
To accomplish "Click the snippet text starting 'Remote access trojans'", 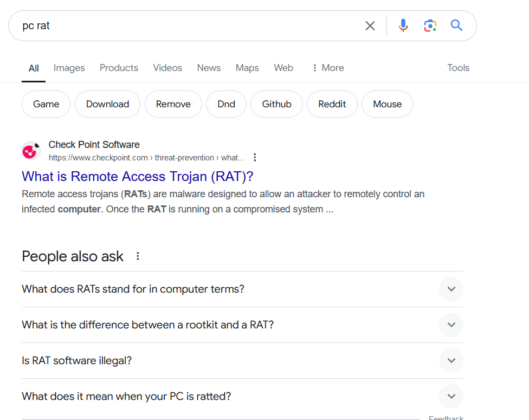I will (x=223, y=202).
